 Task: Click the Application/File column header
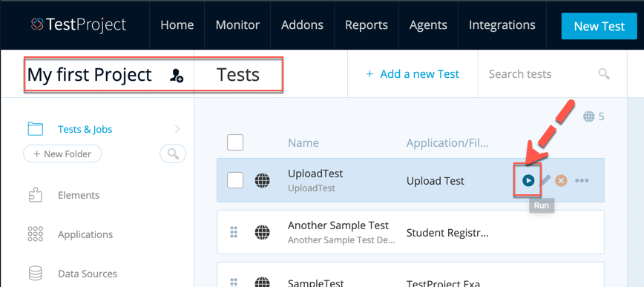(x=447, y=142)
